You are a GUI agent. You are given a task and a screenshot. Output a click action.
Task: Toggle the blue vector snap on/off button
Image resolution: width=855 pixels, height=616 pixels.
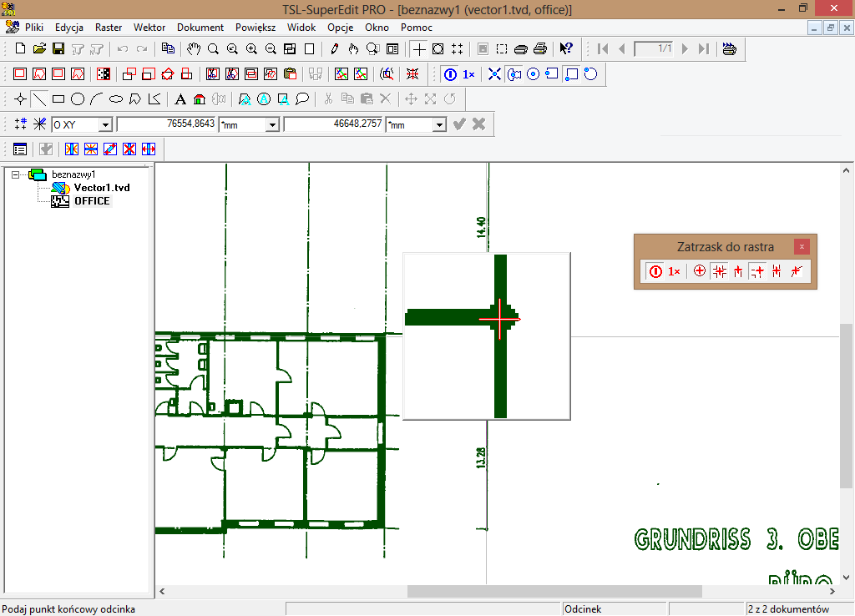click(x=450, y=74)
